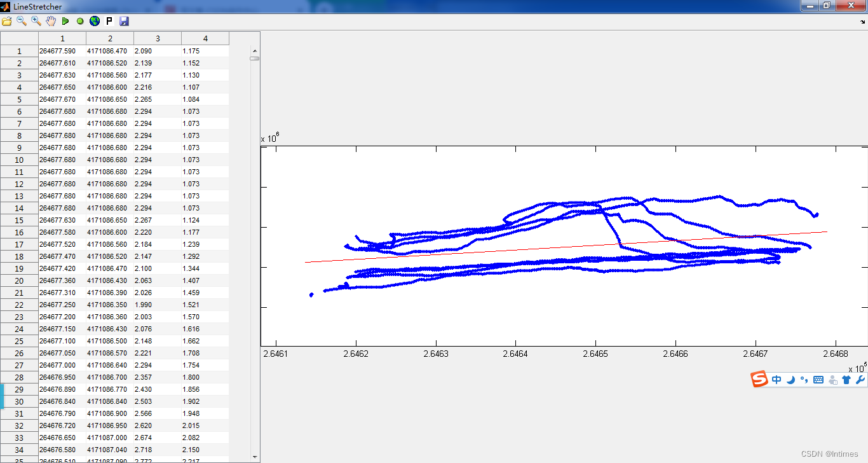Open Sogou input settings with wrench icon

coord(861,380)
